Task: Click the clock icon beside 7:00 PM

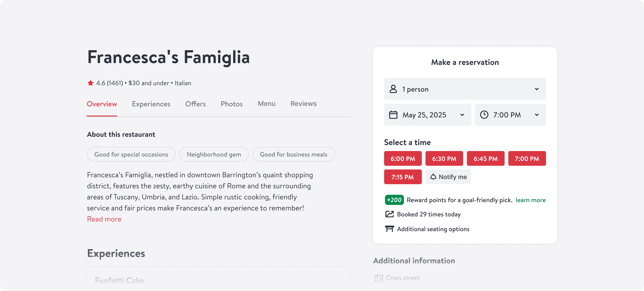Action: coord(484,115)
